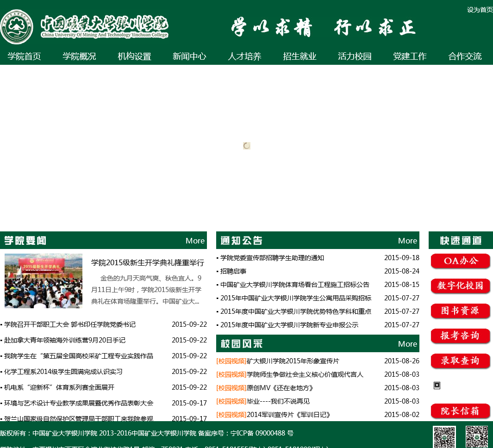Click More in 通知公告 header
493x448 pixels.
407,241
